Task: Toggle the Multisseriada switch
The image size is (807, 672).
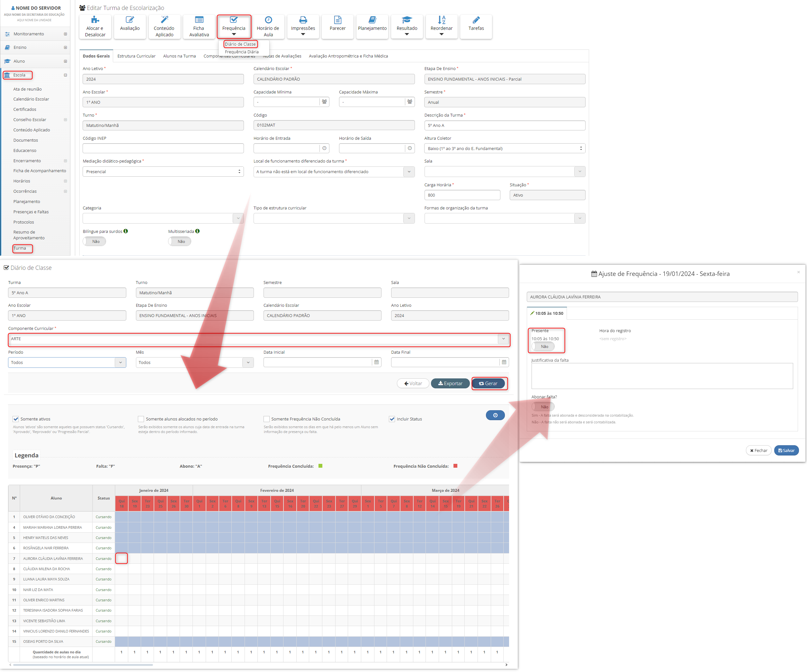Action: 179,242
